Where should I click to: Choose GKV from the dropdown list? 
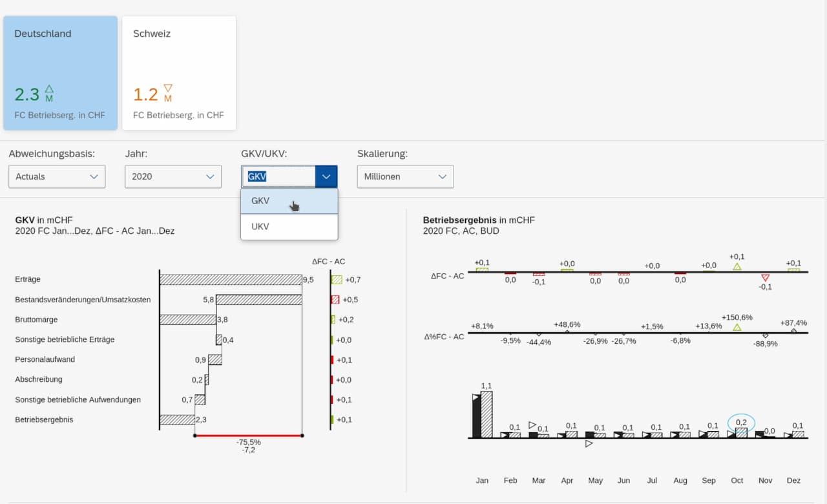click(289, 201)
